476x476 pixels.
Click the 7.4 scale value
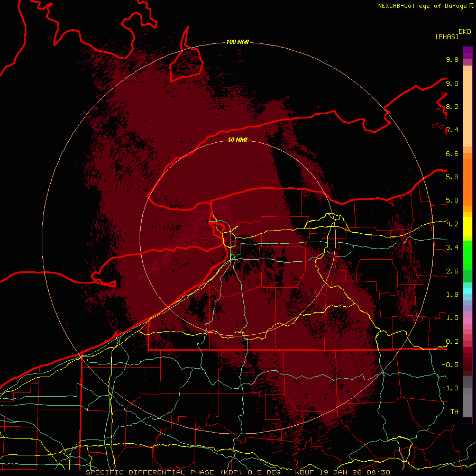[x=452, y=130]
